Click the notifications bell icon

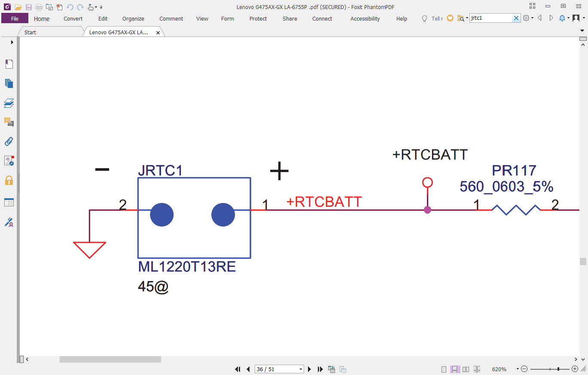[562, 18]
